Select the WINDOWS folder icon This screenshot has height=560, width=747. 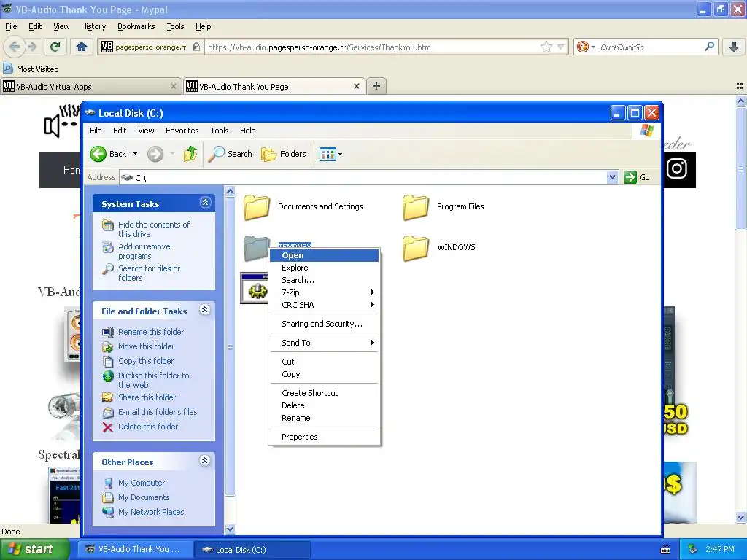(416, 248)
